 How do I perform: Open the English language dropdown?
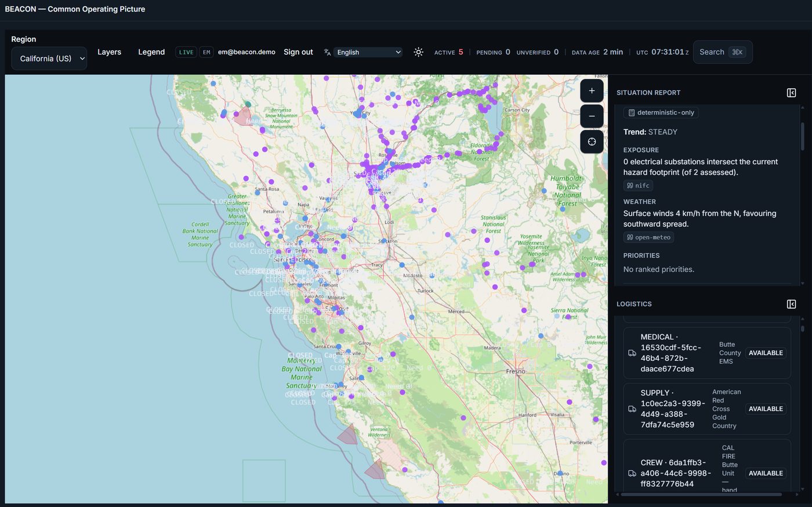coord(368,52)
